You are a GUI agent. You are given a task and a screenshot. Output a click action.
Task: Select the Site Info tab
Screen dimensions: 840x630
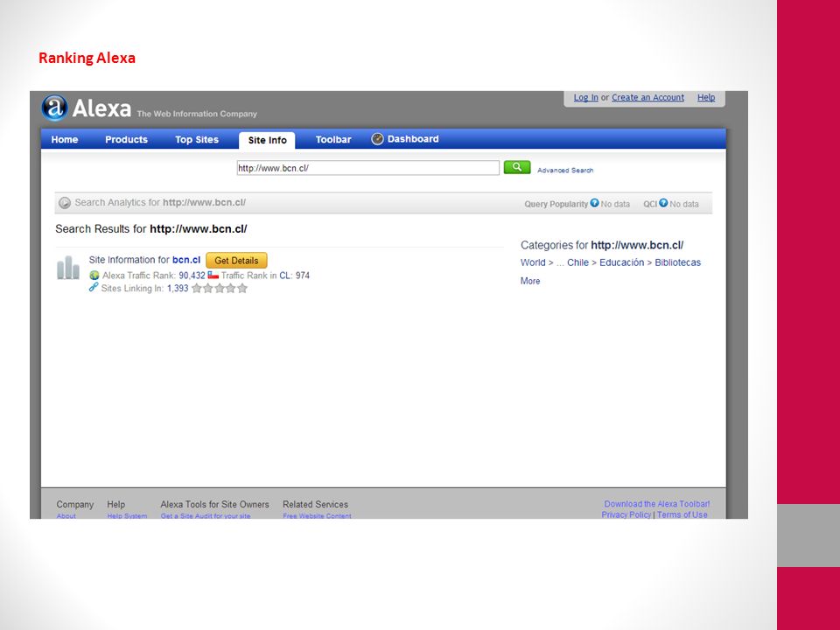click(267, 140)
